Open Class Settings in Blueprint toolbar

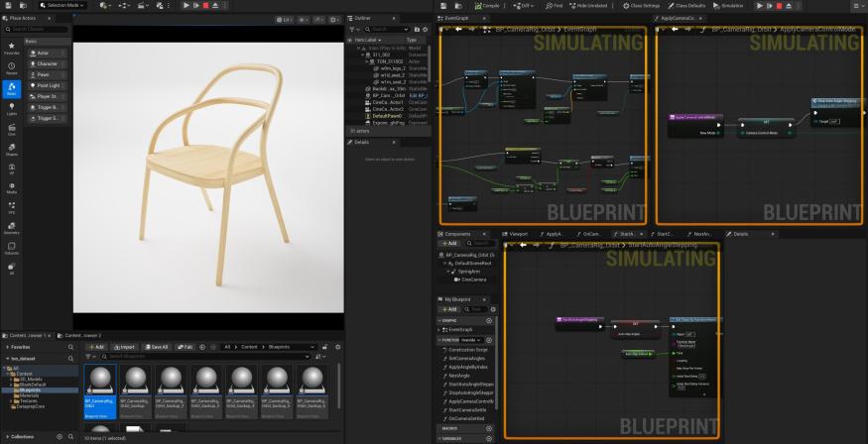point(642,6)
